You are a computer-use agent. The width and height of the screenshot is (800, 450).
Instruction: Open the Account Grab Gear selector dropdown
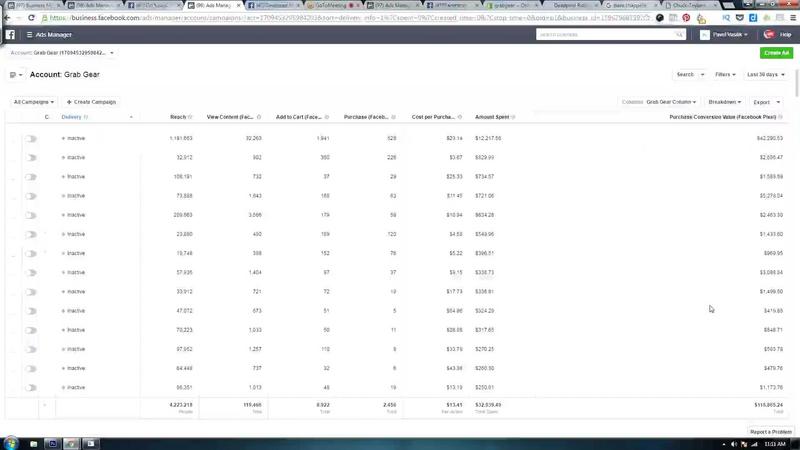(x=62, y=53)
